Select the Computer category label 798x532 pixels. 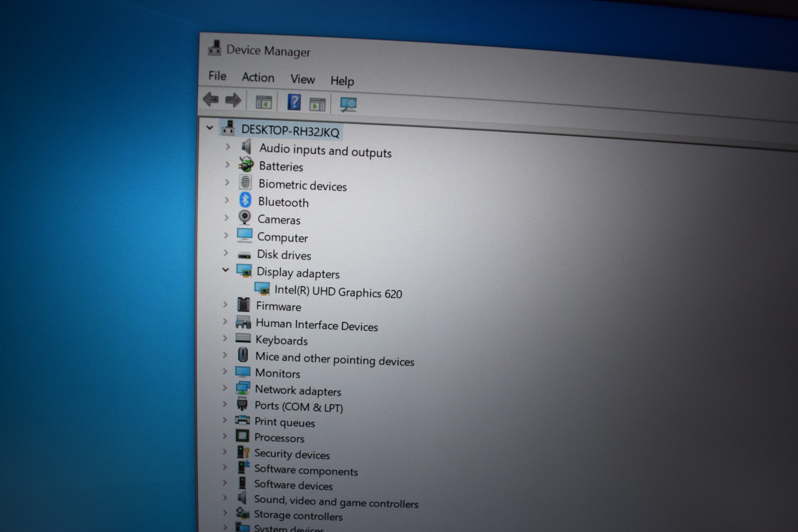click(283, 237)
